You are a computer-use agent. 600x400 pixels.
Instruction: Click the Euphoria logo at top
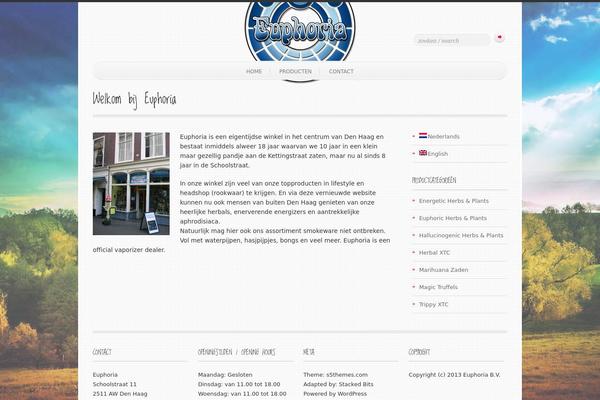[300, 31]
